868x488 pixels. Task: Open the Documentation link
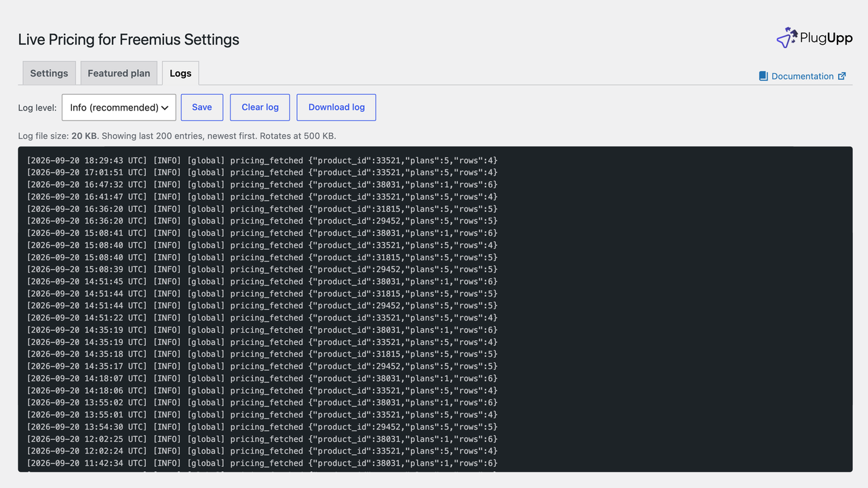coord(803,76)
